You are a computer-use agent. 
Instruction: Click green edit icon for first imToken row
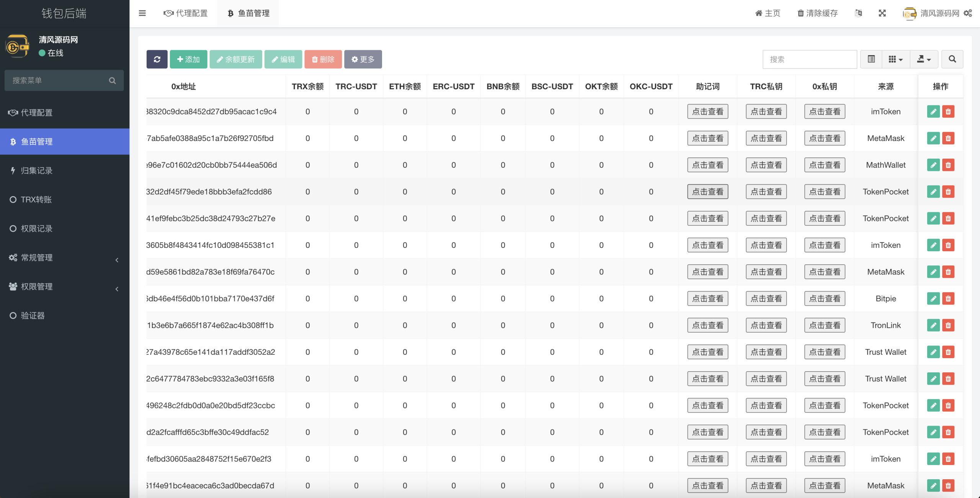(933, 112)
